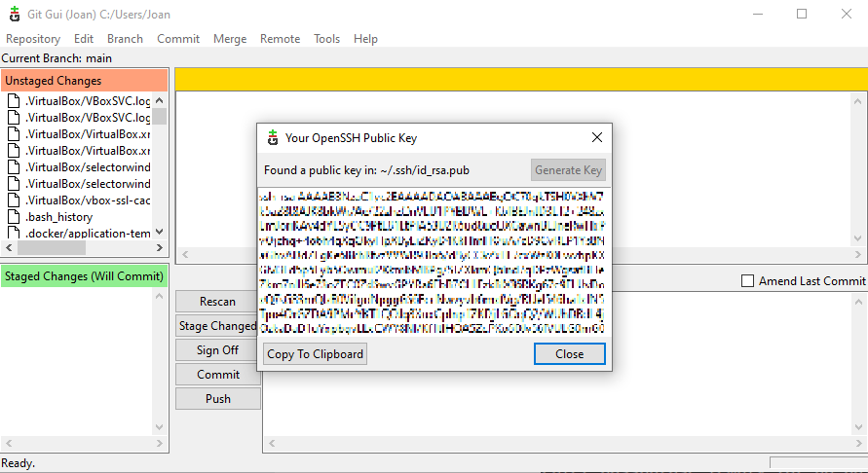Click up arrow of diff pane scrollbar

[857, 101]
